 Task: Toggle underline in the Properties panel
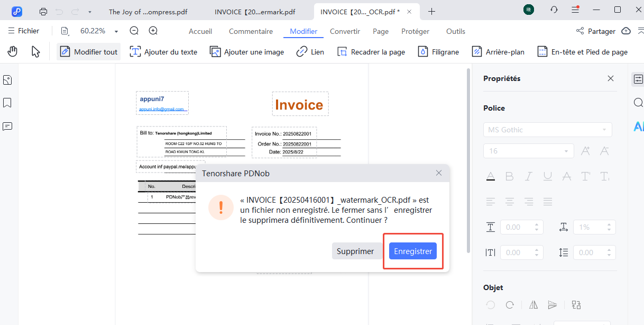[547, 176]
